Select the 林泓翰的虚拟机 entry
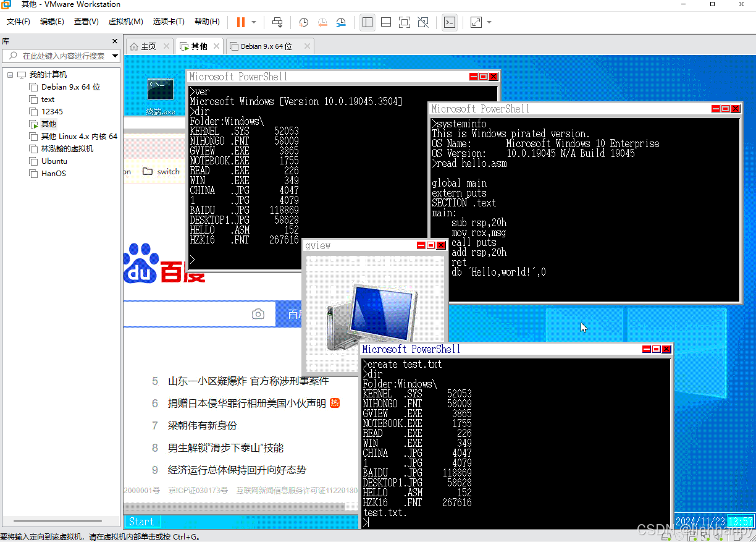This screenshot has height=542, width=756. [67, 149]
